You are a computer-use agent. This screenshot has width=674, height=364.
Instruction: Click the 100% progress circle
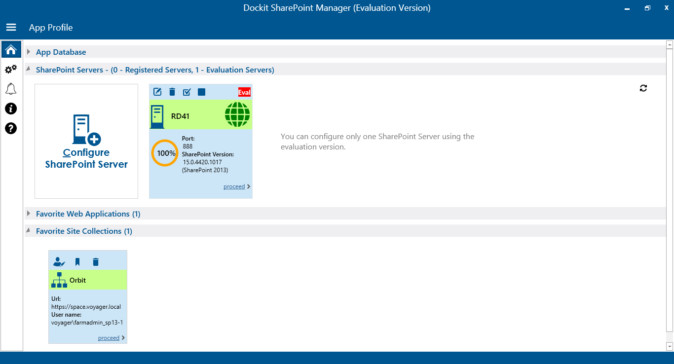point(165,153)
